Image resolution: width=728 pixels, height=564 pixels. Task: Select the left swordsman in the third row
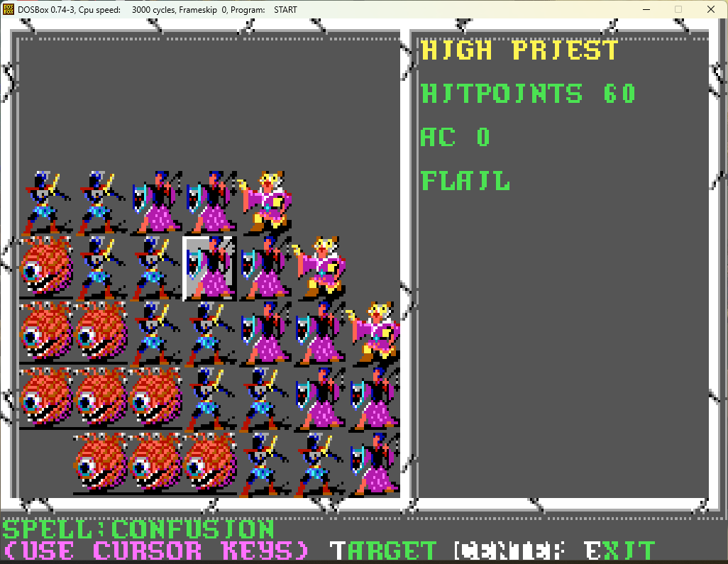tap(155, 333)
